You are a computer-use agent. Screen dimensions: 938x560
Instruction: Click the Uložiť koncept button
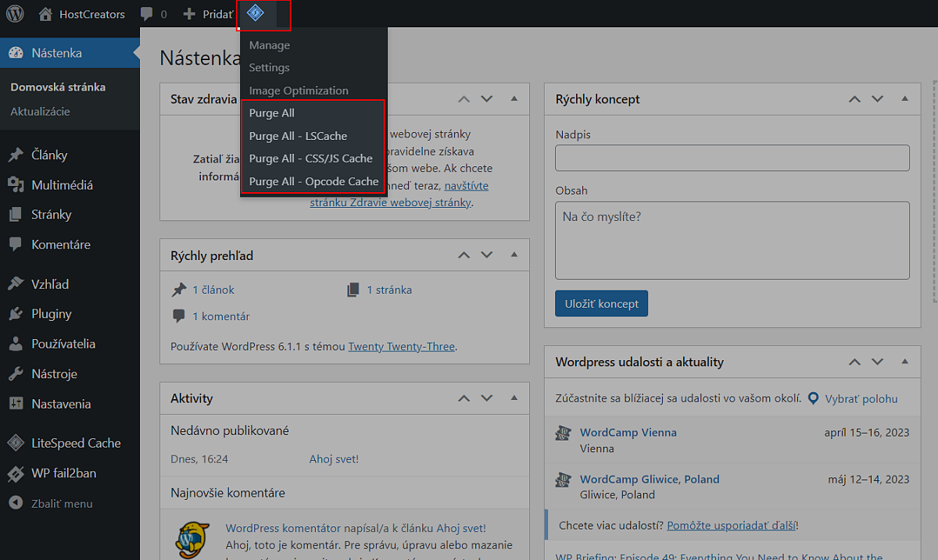coord(601,304)
